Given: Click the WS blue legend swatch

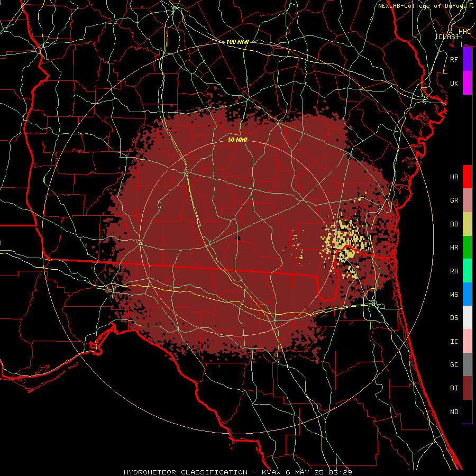Looking at the screenshot, I should (467, 294).
